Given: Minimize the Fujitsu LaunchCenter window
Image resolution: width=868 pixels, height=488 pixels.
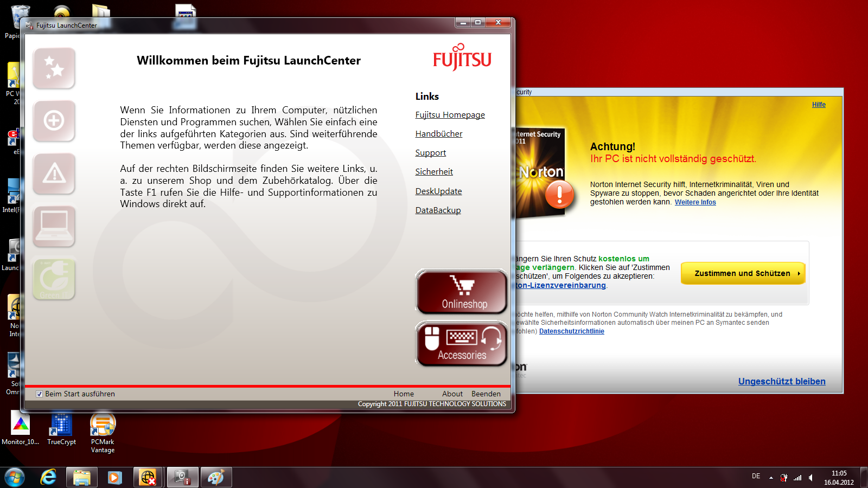Looking at the screenshot, I should (x=463, y=23).
